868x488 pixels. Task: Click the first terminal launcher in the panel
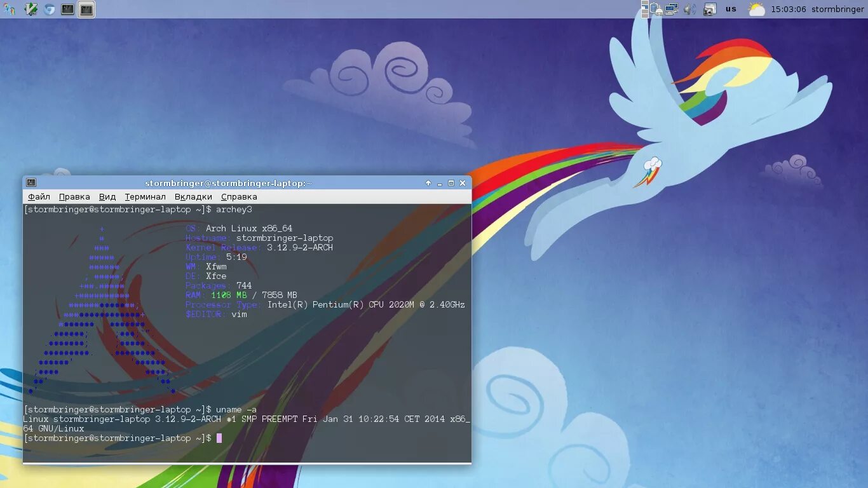pos(67,9)
